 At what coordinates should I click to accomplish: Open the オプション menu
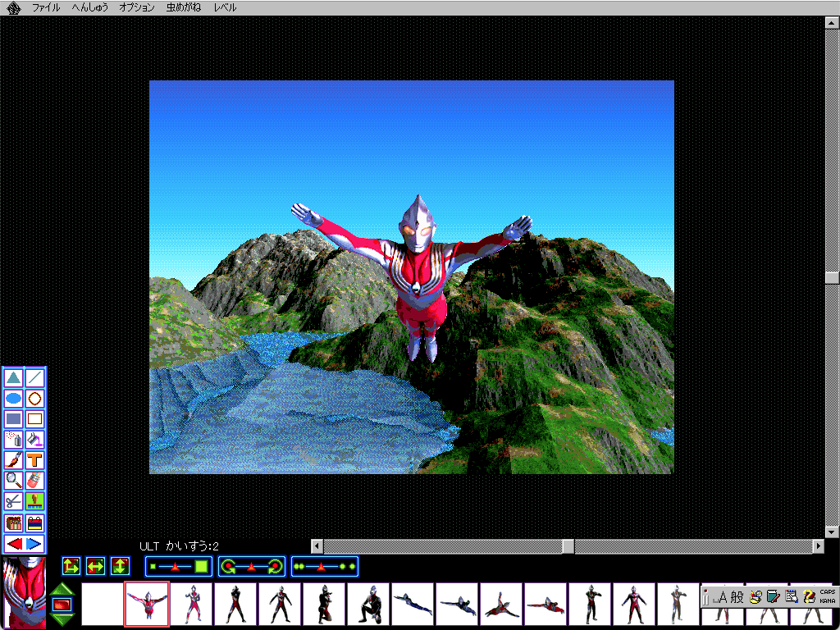click(137, 7)
